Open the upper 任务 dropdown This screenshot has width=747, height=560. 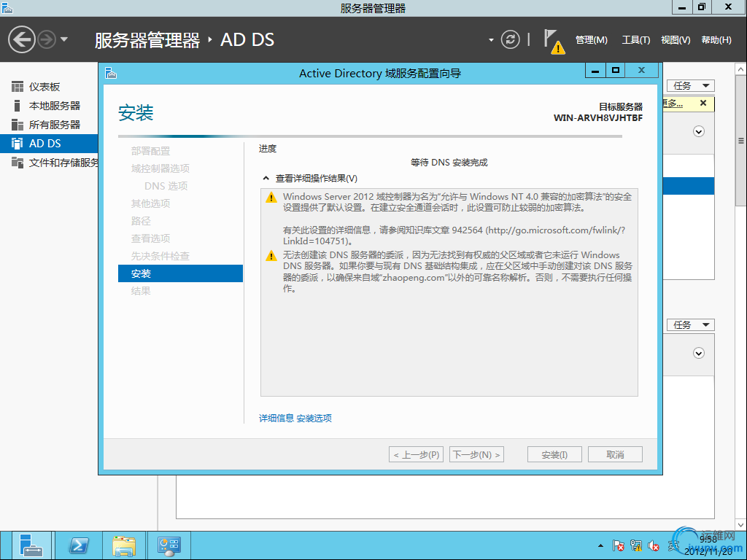690,86
